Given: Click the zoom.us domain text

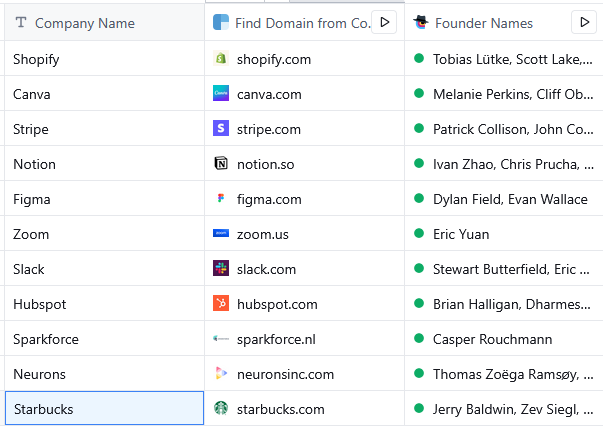Looking at the screenshot, I should [263, 234].
